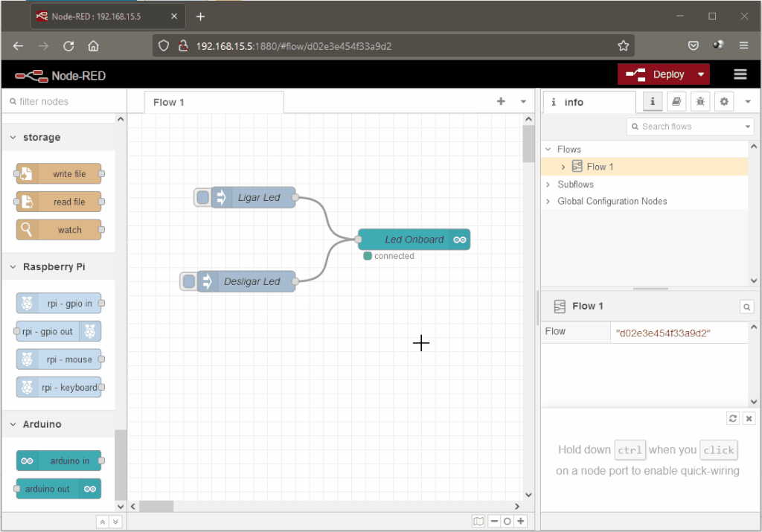762x532 pixels.
Task: Trigger the Desligar Led inject button
Action: click(x=188, y=281)
